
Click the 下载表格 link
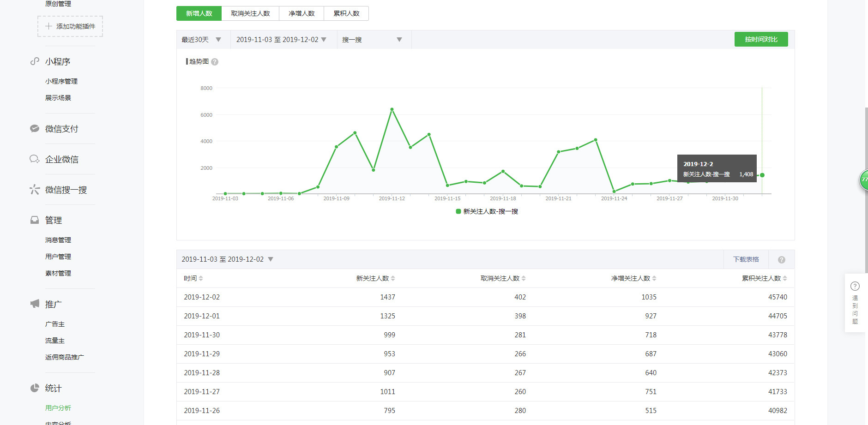pos(746,259)
